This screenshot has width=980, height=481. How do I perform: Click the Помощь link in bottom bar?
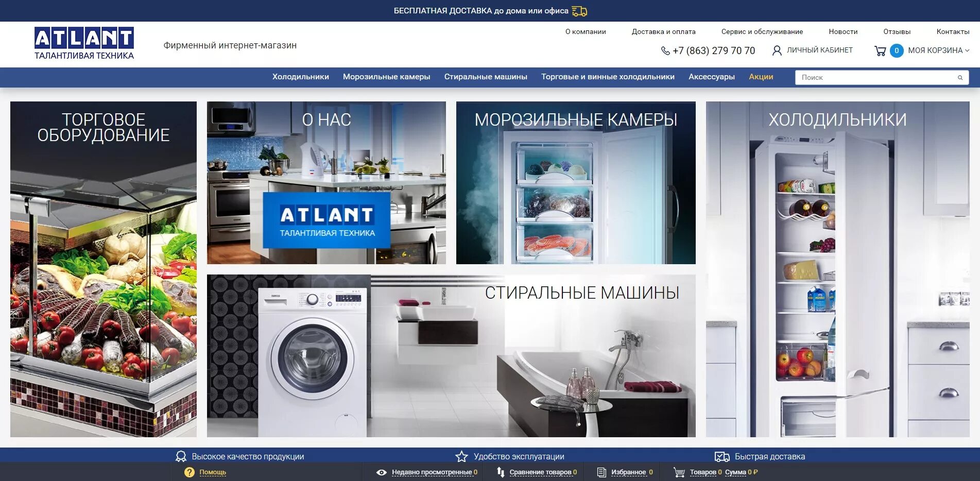pos(213,472)
